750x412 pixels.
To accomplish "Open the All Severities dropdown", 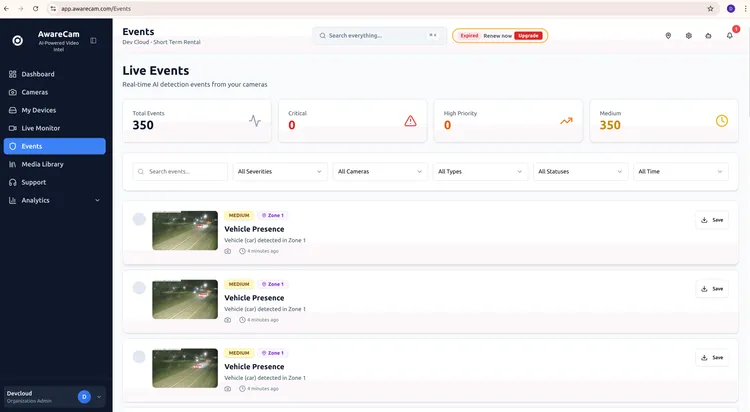I will [280, 171].
